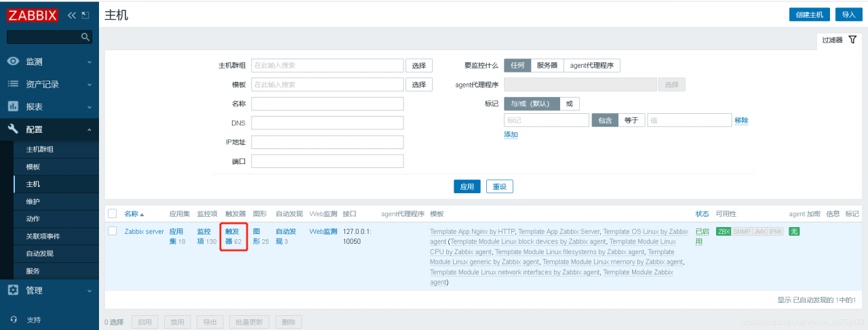868x330 pixels.
Task: Select 等于 tag operator
Action: (631, 120)
